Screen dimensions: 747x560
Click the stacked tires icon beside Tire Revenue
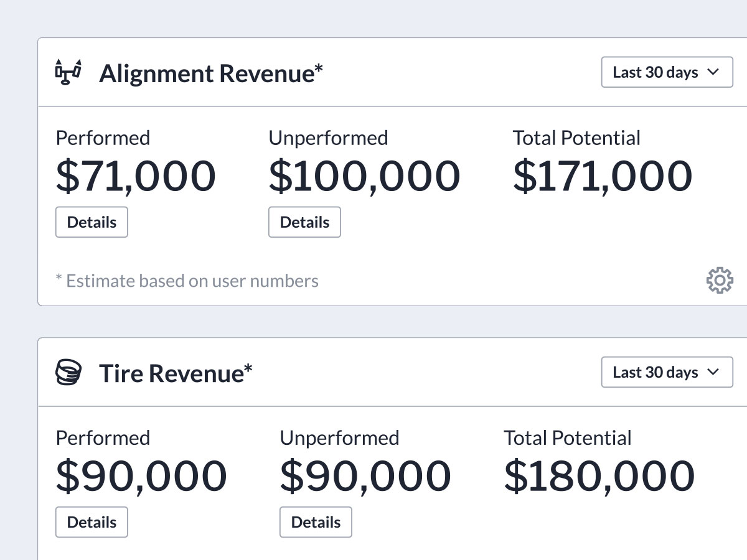coord(68,373)
